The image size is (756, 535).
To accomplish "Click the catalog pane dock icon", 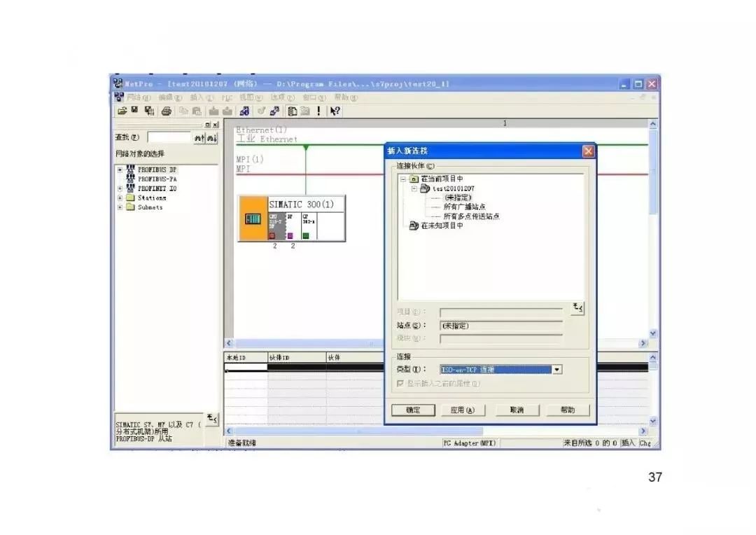I will point(208,125).
